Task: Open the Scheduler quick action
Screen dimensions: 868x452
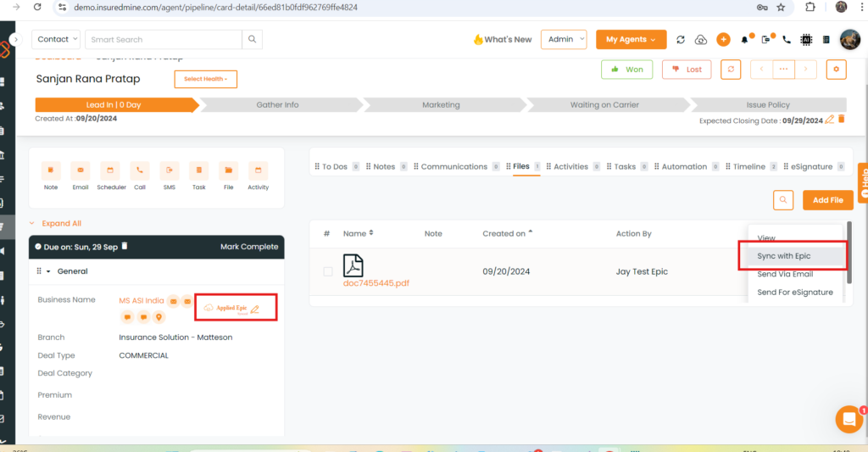Action: tap(110, 170)
